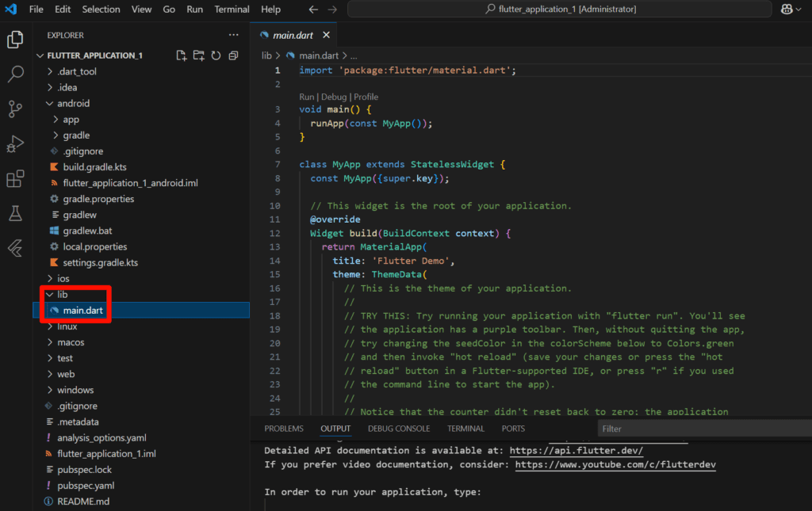The width and height of the screenshot is (812, 511).
Task: Refresh the Explorer file tree
Action: click(x=216, y=56)
